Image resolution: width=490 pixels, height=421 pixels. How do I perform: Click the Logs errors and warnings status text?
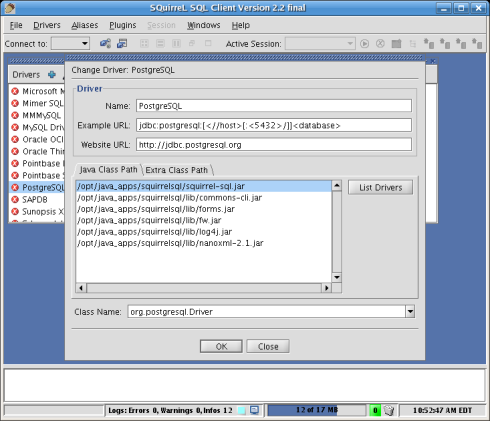click(x=170, y=410)
